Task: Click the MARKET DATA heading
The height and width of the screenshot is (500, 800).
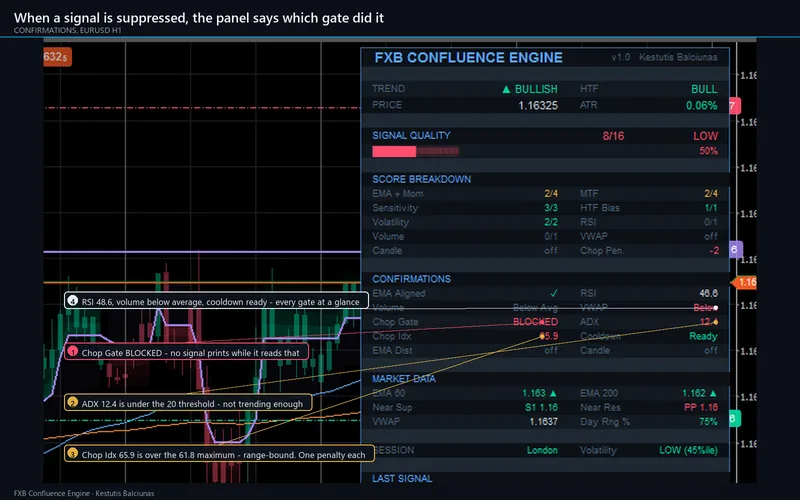Action: (404, 379)
